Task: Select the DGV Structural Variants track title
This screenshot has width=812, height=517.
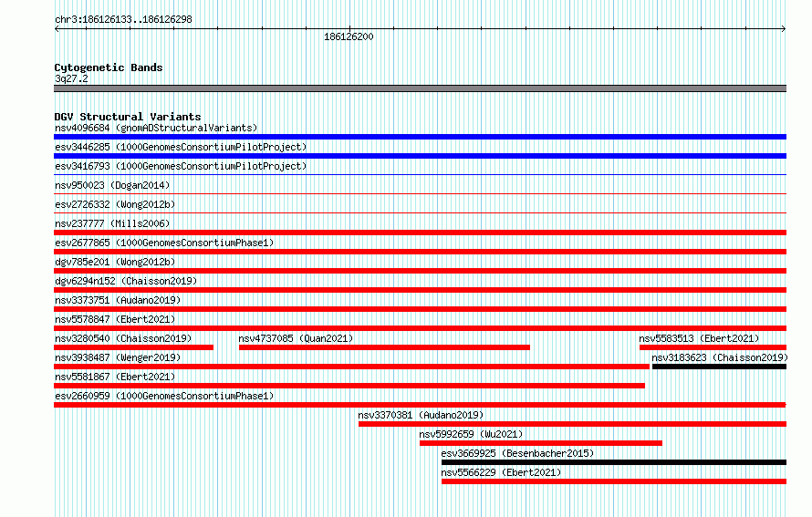Action: pos(128,117)
